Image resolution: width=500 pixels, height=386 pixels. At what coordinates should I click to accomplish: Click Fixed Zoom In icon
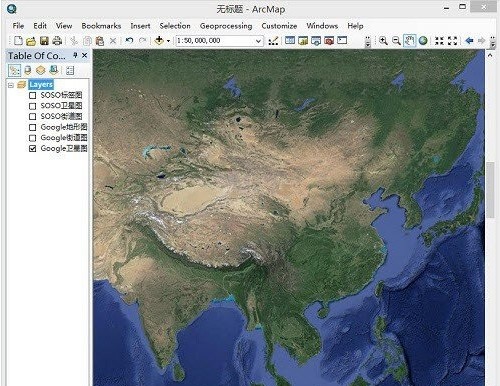[439, 41]
